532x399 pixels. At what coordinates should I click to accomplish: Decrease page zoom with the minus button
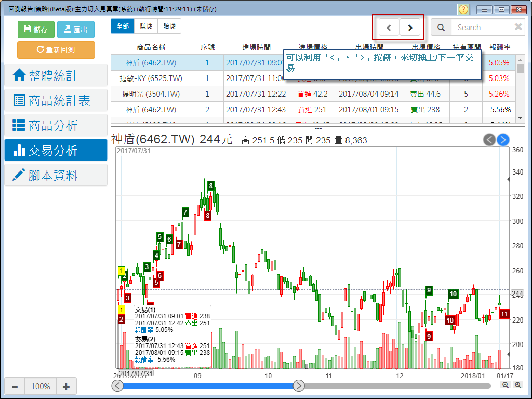tap(15, 387)
